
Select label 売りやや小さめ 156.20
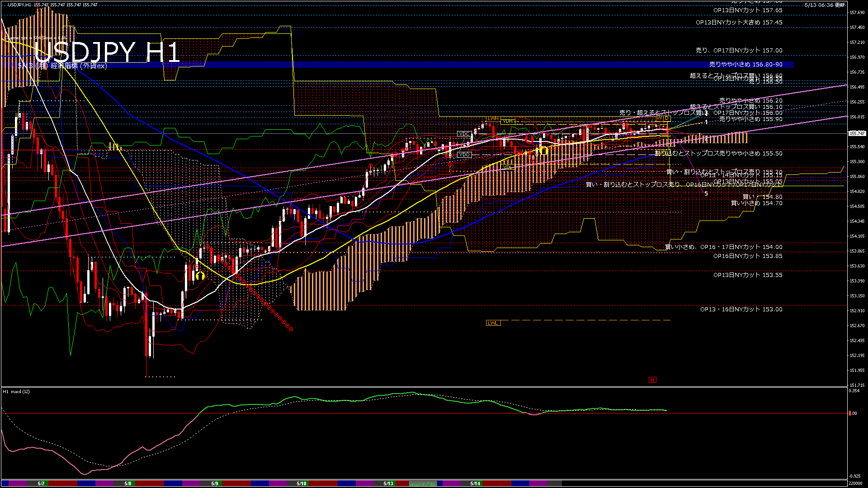751,100
